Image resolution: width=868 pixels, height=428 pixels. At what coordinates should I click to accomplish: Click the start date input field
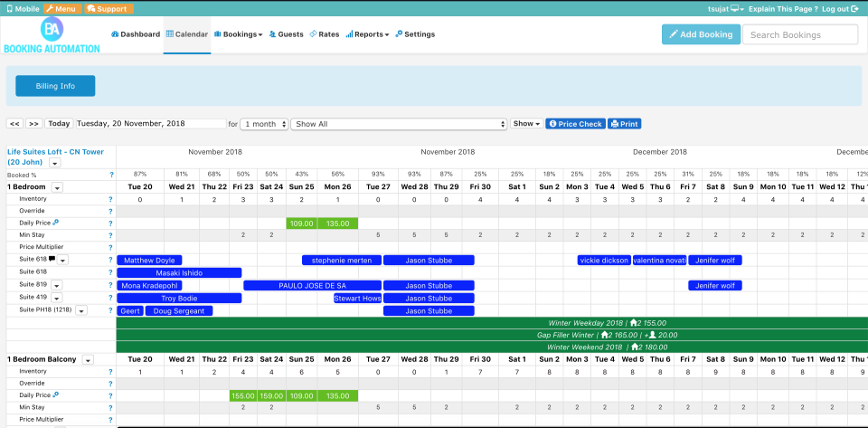(151, 124)
